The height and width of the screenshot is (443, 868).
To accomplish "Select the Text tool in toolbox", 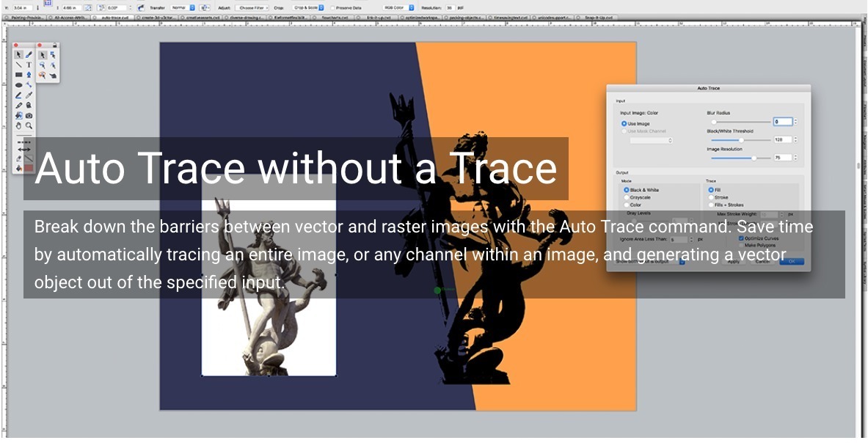I will (x=29, y=65).
